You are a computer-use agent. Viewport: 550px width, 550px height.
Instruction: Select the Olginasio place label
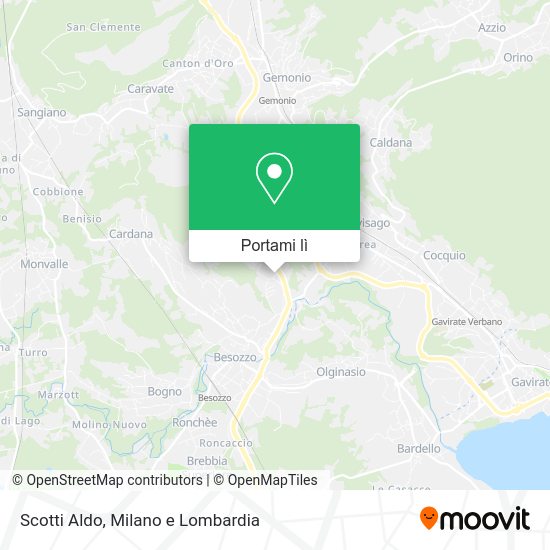coord(341,372)
